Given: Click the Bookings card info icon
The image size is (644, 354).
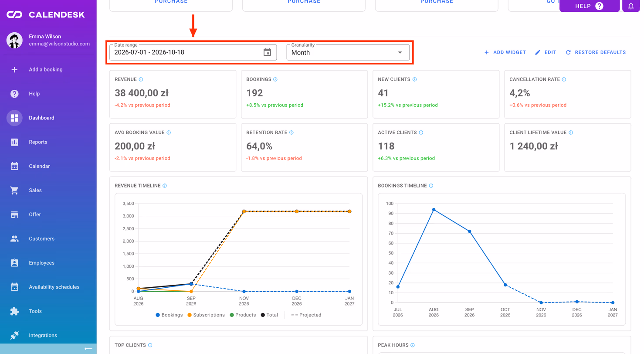Looking at the screenshot, I should [275, 79].
